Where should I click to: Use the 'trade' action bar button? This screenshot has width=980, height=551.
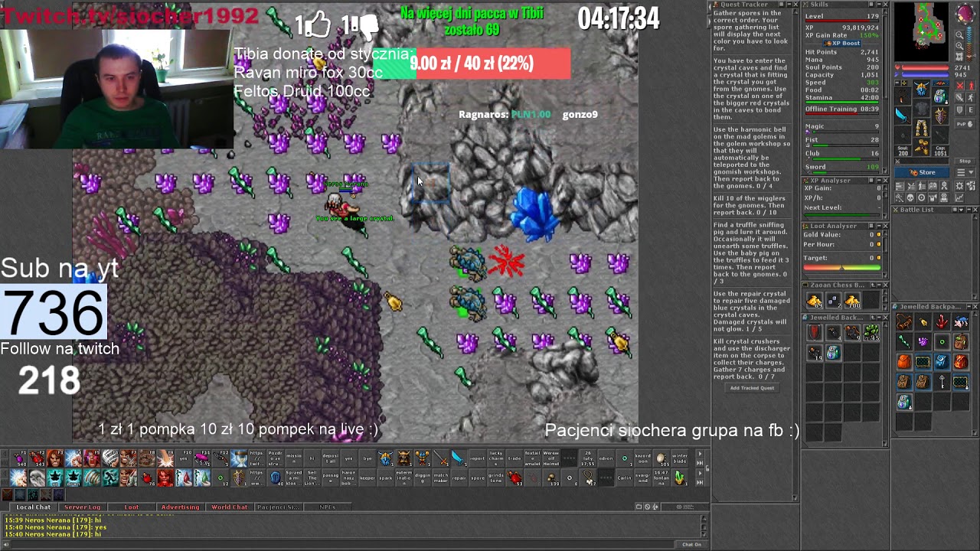(x=514, y=458)
